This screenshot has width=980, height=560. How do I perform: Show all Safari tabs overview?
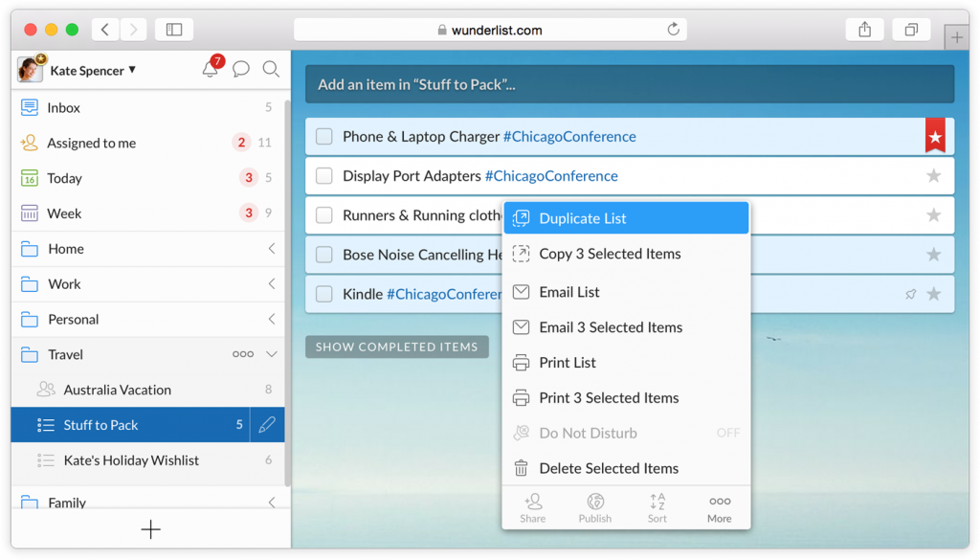click(911, 30)
